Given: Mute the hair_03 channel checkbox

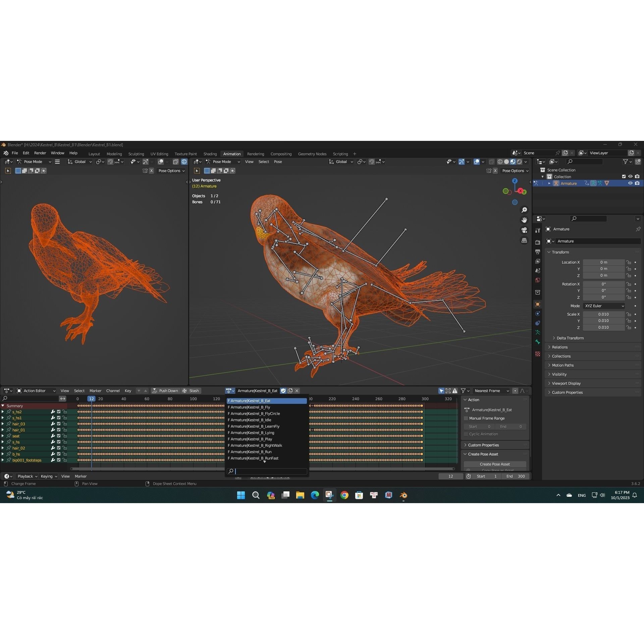Looking at the screenshot, I should coord(58,424).
